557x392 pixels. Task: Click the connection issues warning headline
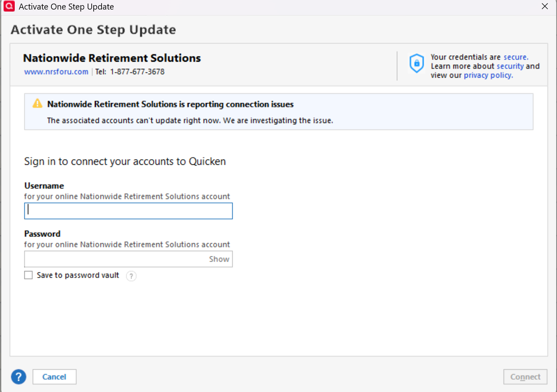170,104
